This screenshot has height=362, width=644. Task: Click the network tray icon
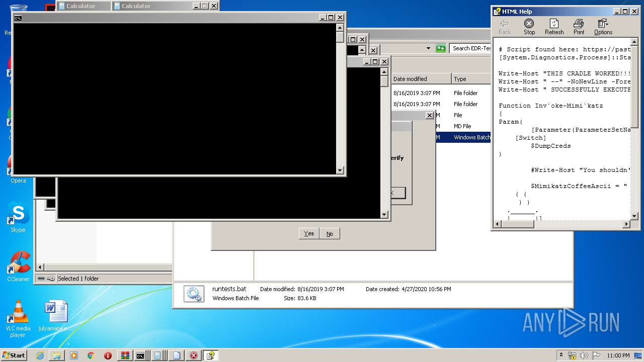[573, 355]
